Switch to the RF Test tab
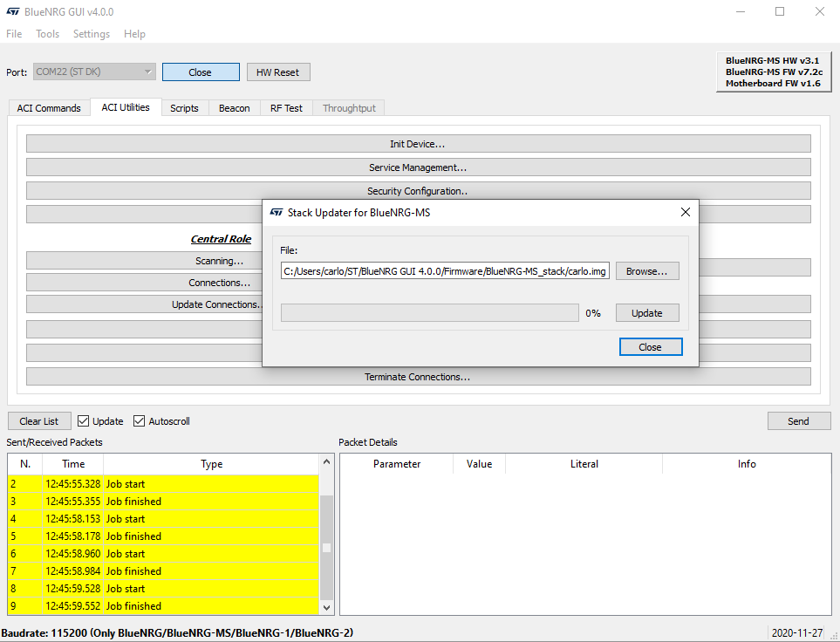 286,107
